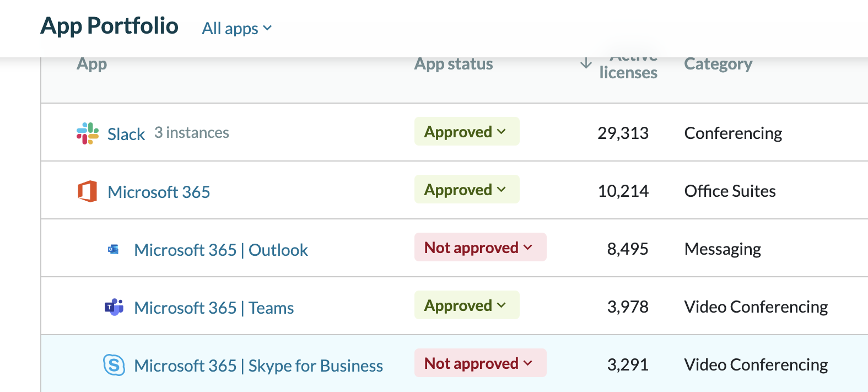Expand Outlook's Not approved status dropdown
Screen dimensions: 868x392
479,248
